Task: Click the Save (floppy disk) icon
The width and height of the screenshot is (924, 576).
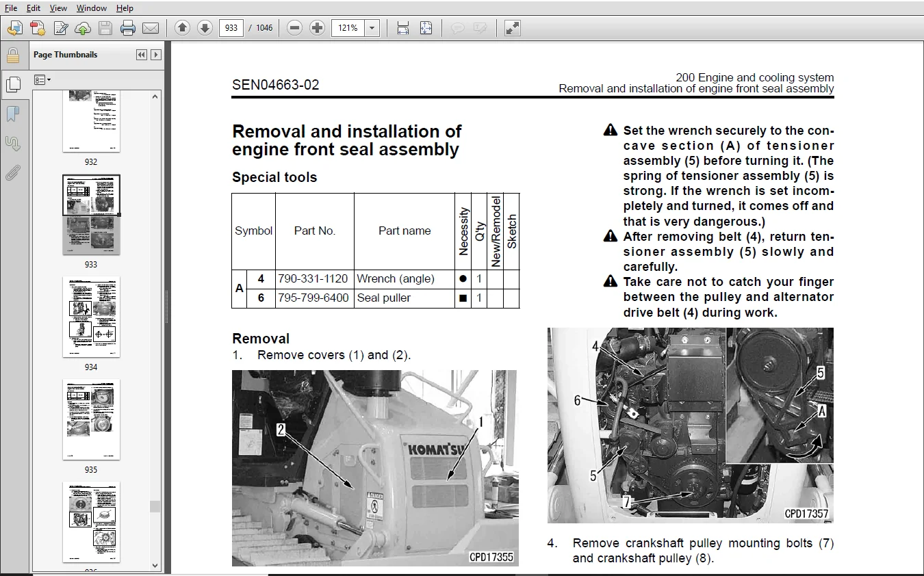Action: pos(105,28)
